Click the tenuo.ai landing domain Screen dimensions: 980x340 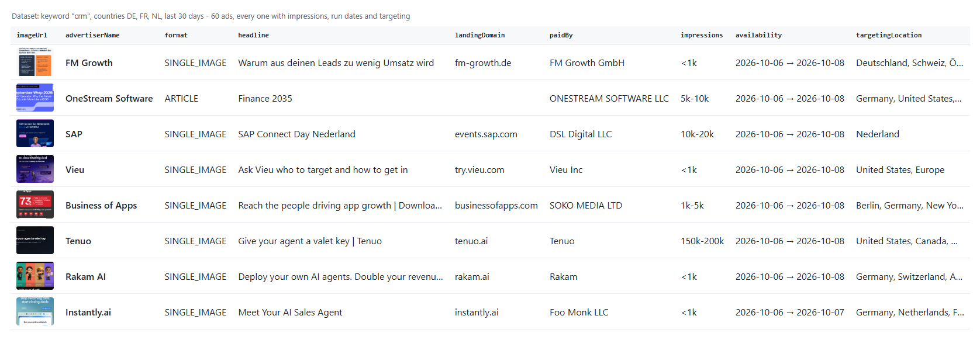471,241
